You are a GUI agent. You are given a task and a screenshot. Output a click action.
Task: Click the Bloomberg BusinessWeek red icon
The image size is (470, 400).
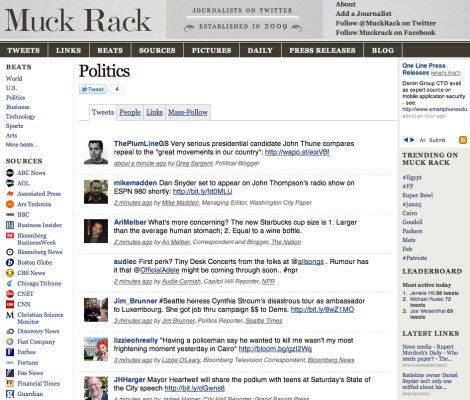point(10,236)
